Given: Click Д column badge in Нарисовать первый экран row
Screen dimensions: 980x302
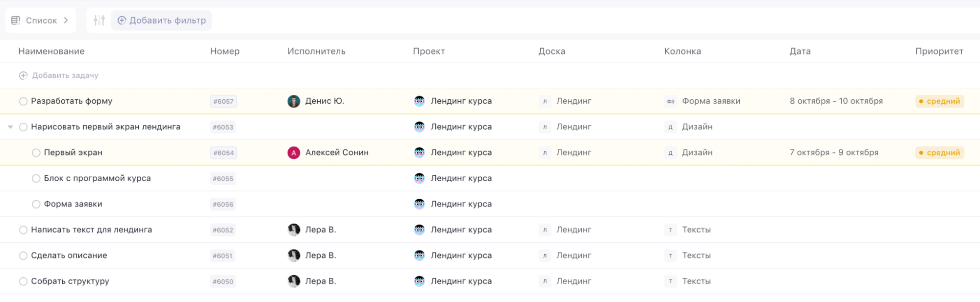Looking at the screenshot, I should tap(670, 127).
